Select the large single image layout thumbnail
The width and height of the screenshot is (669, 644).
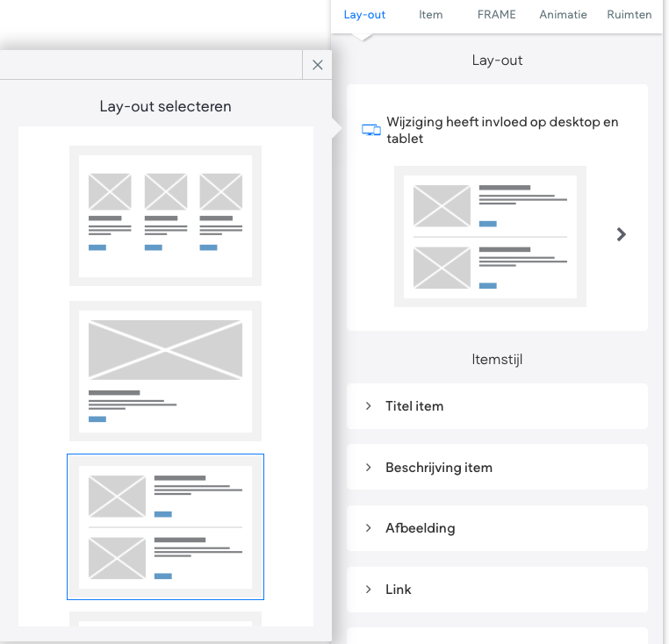tap(165, 371)
